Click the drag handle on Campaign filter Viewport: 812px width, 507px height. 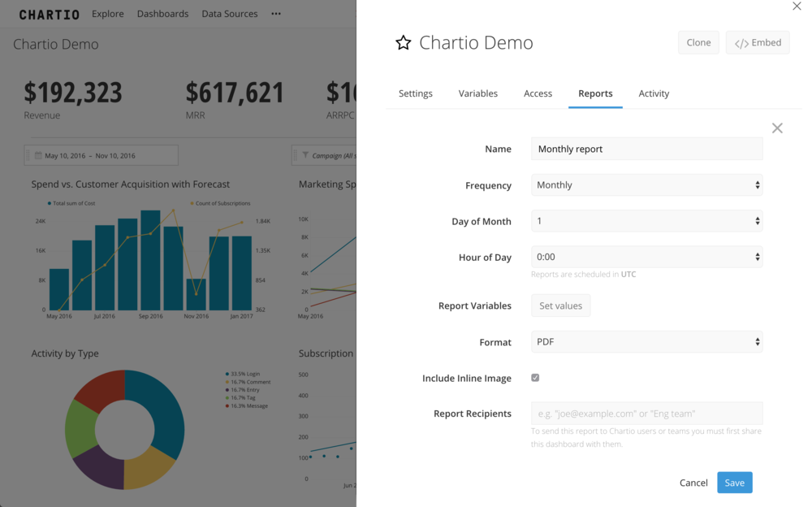click(296, 155)
